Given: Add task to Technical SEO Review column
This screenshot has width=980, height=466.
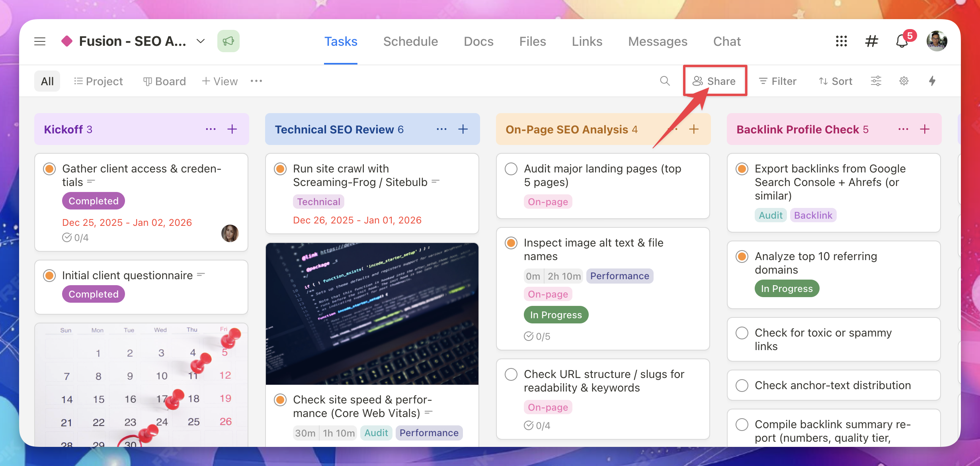Looking at the screenshot, I should [x=463, y=129].
